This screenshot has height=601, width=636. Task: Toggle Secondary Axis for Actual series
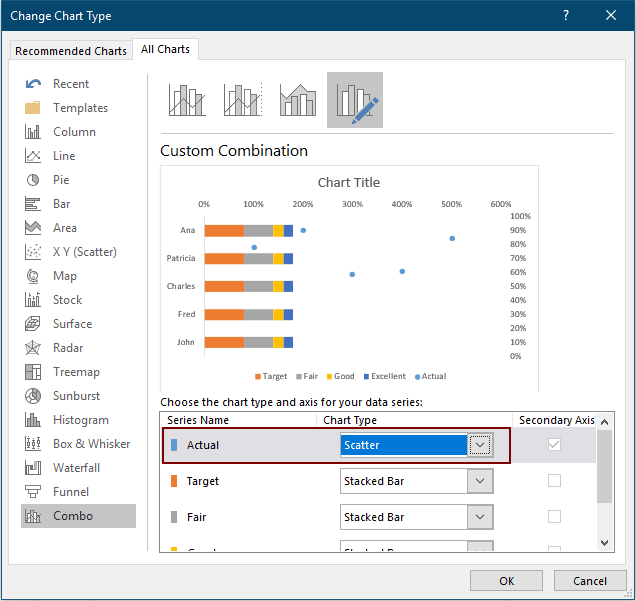coord(554,445)
